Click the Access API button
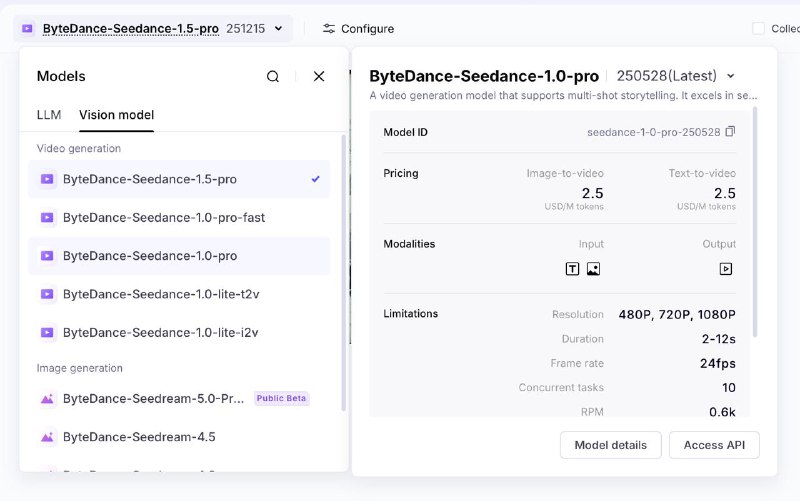Screen dimensions: 800x501 (714, 445)
